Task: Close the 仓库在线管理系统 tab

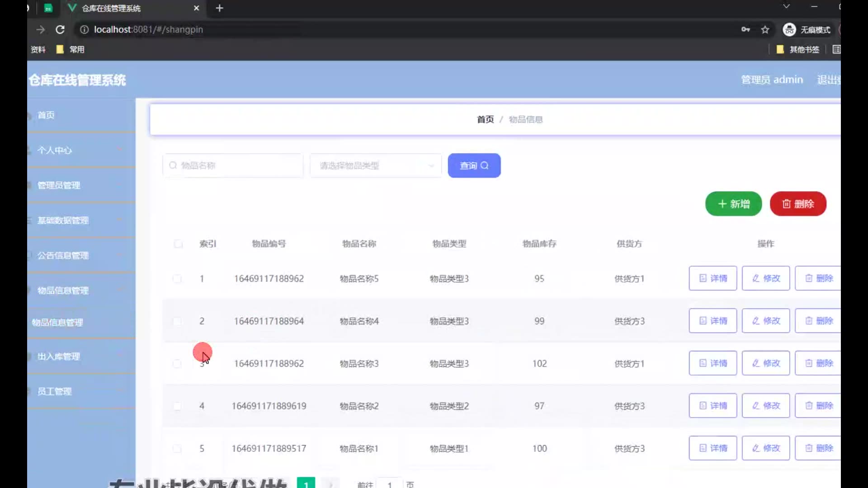Action: click(196, 8)
